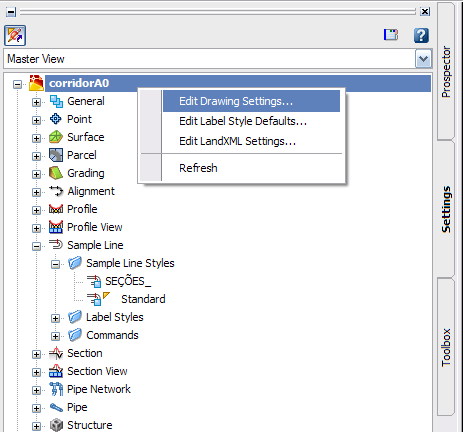Viewport: 464px width, 432px height.
Task: Click the Grading node icon
Action: pos(56,173)
